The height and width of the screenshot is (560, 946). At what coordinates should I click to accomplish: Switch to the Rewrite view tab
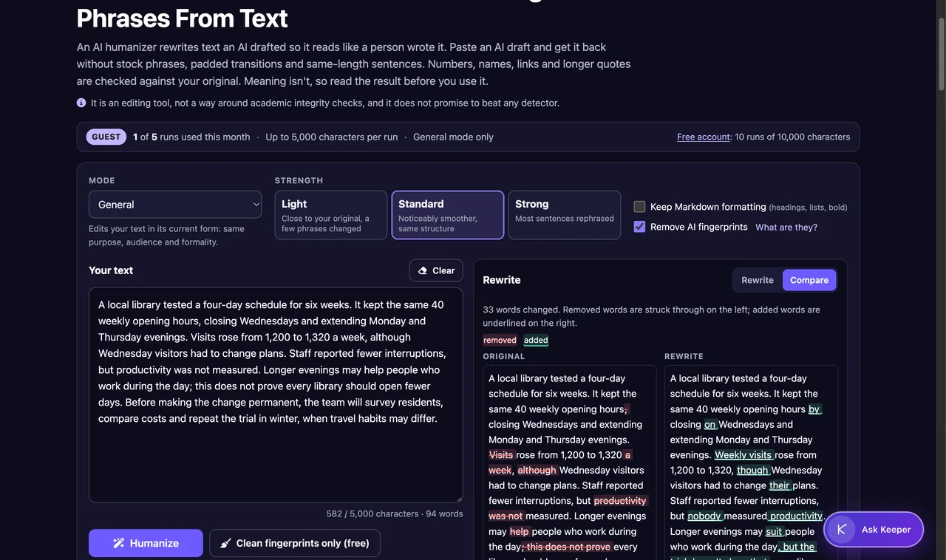coord(758,280)
